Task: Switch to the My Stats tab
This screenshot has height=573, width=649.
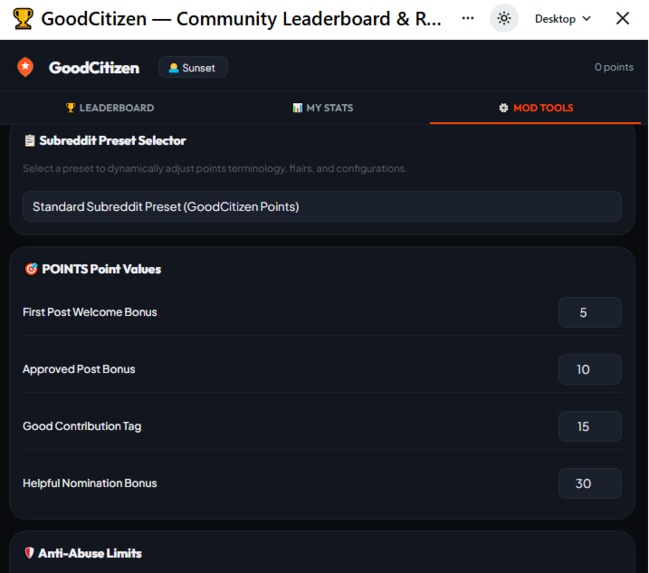Action: click(323, 108)
